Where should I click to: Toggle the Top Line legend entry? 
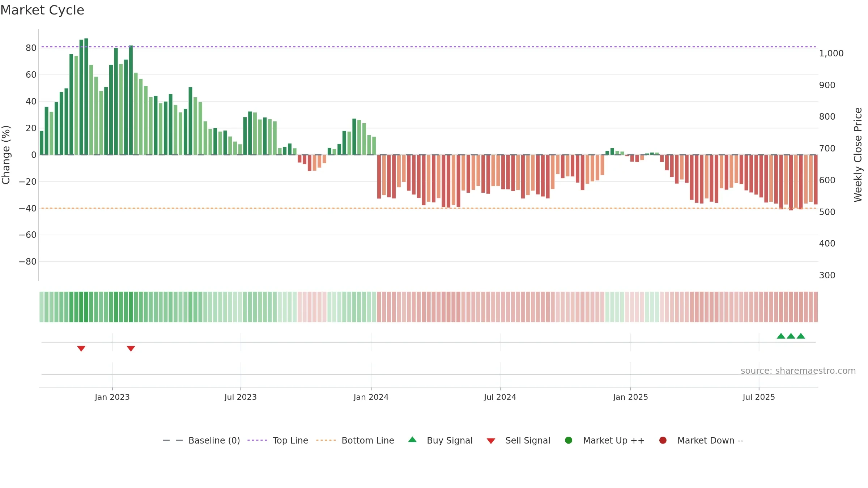tap(278, 440)
